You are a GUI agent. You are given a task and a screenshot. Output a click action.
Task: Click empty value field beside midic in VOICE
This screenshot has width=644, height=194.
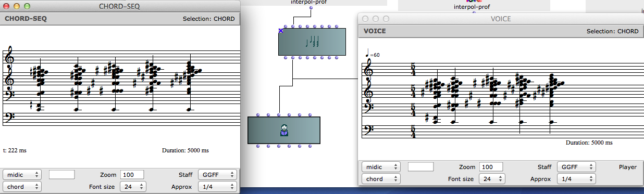[420, 167]
